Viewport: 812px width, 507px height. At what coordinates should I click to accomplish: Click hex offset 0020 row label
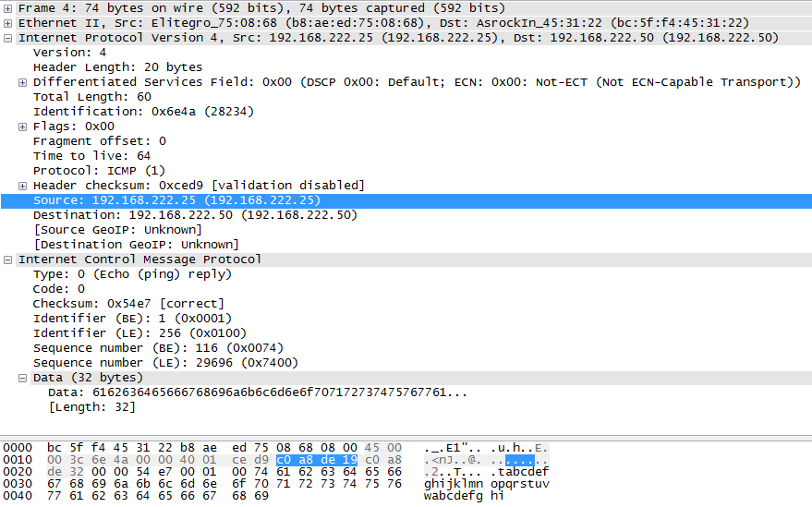(18, 472)
